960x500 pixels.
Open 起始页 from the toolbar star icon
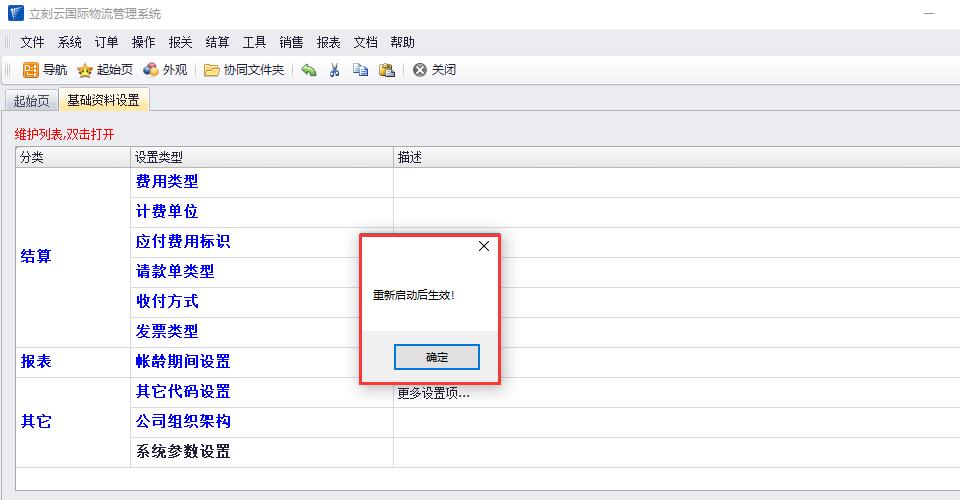pos(105,70)
